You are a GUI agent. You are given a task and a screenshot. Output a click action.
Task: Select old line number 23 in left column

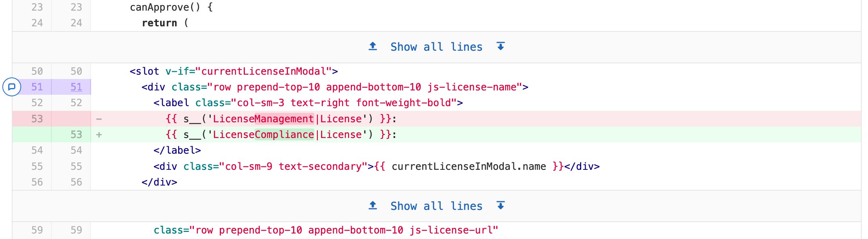[37, 7]
